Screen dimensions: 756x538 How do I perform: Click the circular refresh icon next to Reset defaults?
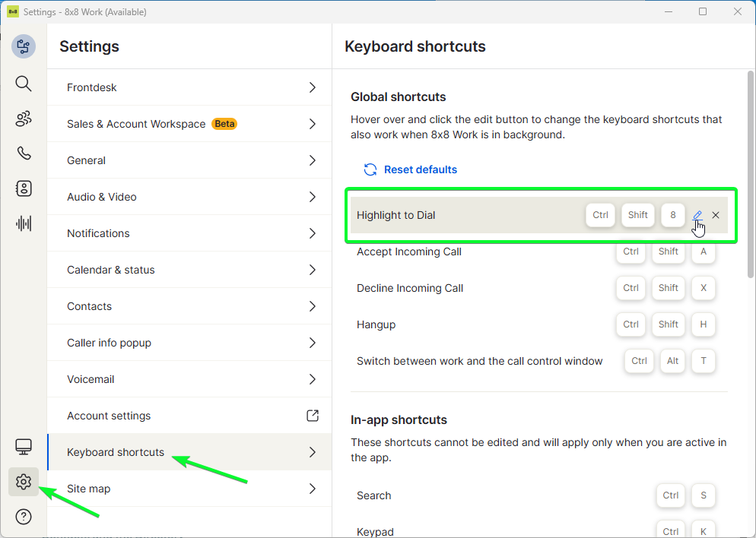[x=370, y=169]
